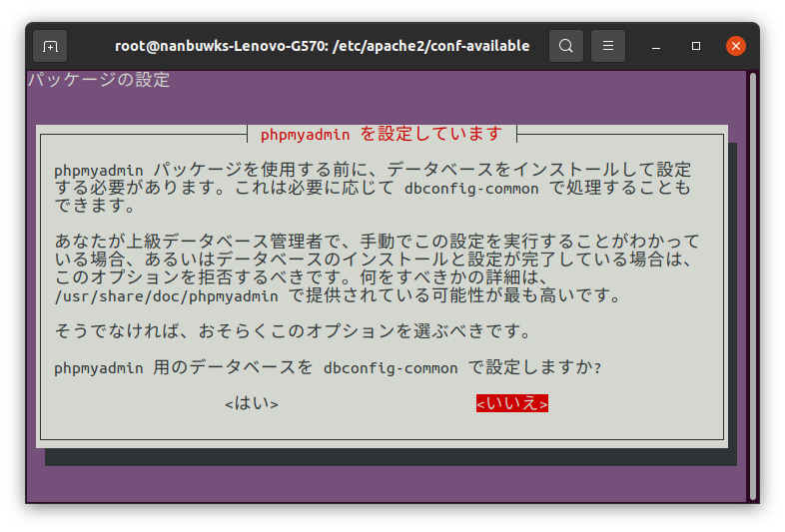Close the terminal window

click(735, 46)
